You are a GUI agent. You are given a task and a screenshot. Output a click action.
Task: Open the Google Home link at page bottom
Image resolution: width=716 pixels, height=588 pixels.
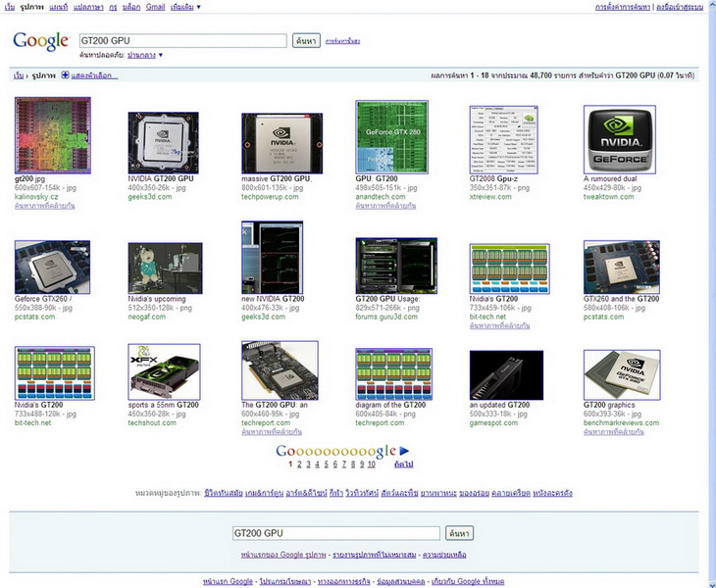click(x=228, y=581)
